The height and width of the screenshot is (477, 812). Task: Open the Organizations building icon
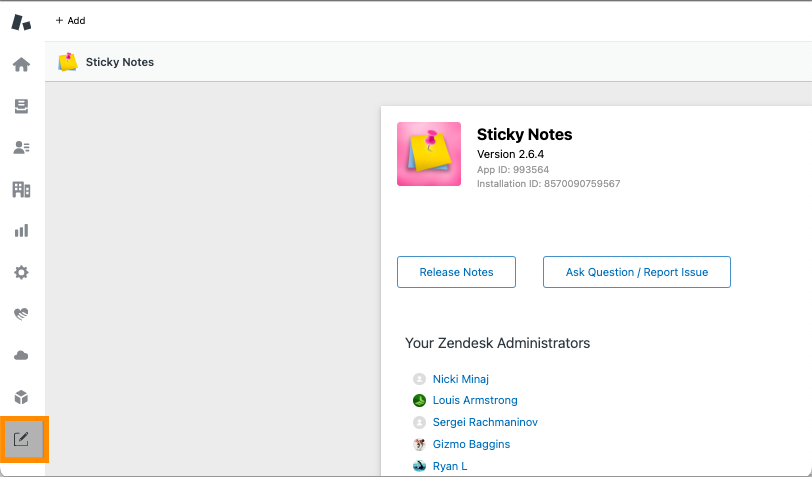tap(21, 190)
